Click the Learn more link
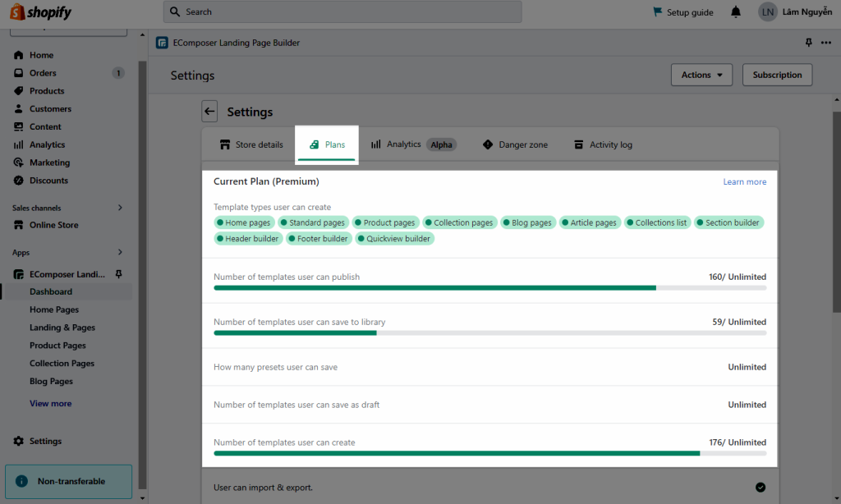 pos(744,181)
